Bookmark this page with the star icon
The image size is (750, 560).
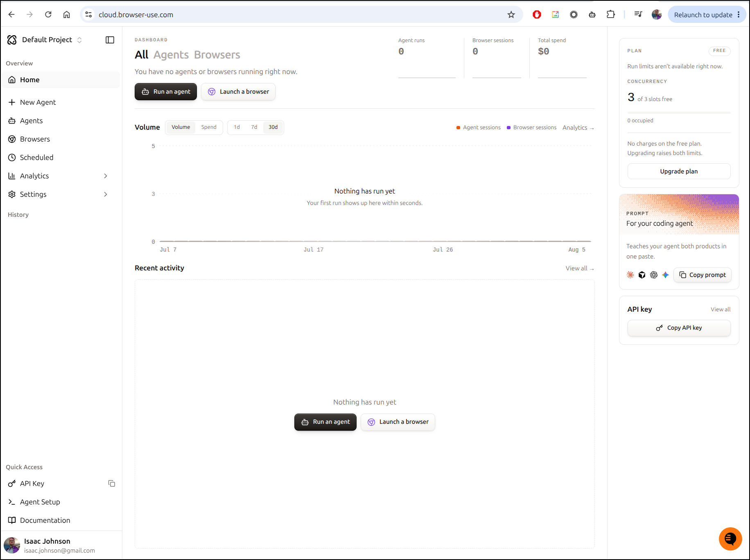click(x=511, y=15)
